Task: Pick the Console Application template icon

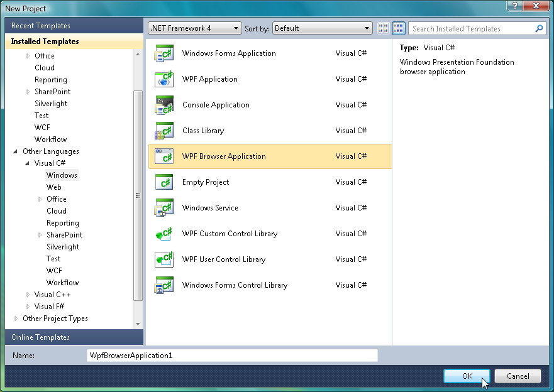Action: tap(164, 105)
